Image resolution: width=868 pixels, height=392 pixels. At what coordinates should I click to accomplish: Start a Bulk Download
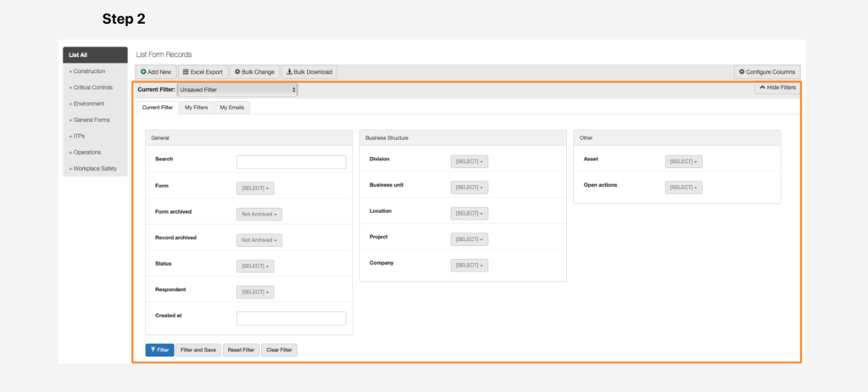pos(309,72)
